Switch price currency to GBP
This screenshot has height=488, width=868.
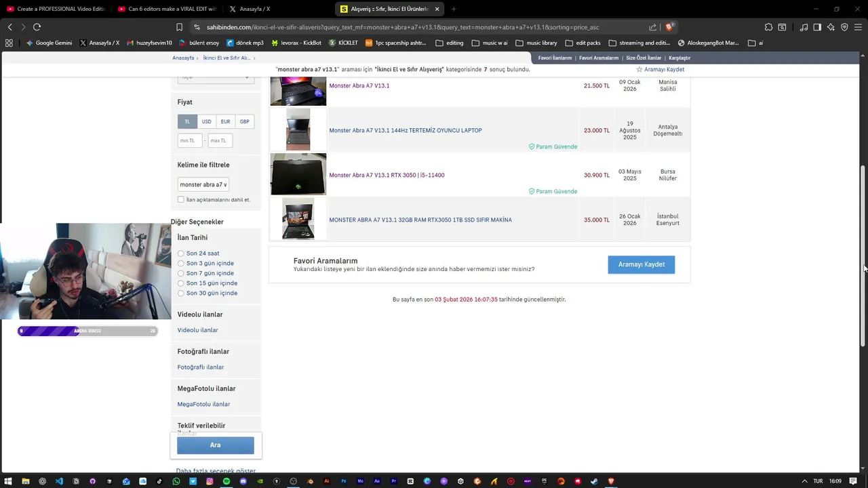coord(245,121)
